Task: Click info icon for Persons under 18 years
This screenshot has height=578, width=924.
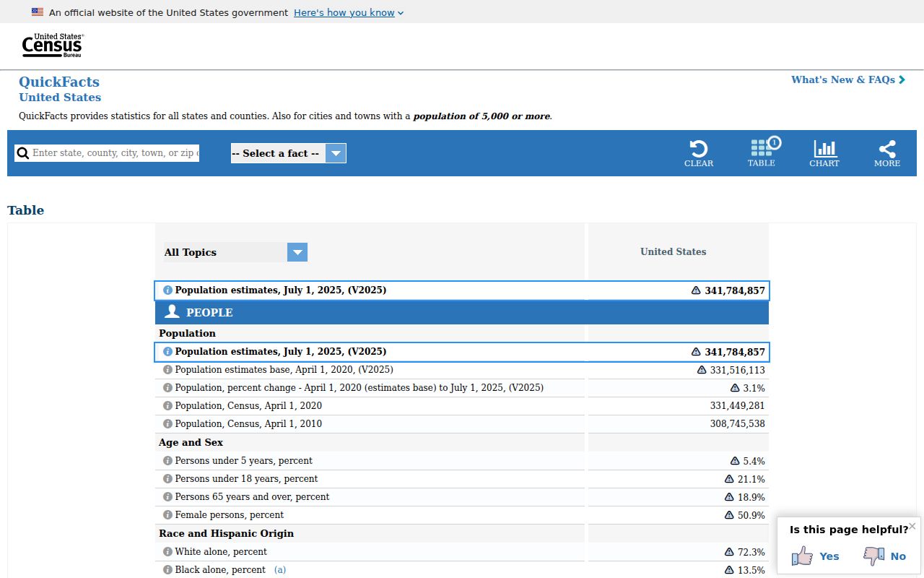Action: pyautogui.click(x=167, y=478)
